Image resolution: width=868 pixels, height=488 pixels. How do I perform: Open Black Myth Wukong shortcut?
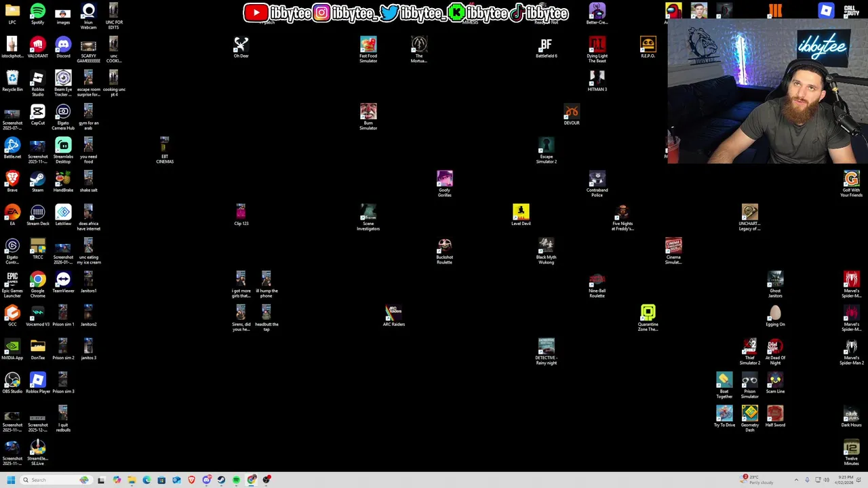coord(546,251)
